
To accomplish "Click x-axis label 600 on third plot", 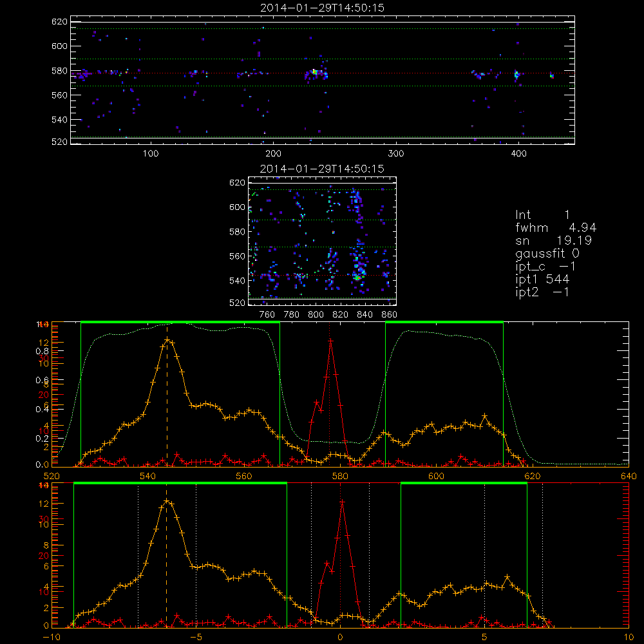I will click(436, 476).
